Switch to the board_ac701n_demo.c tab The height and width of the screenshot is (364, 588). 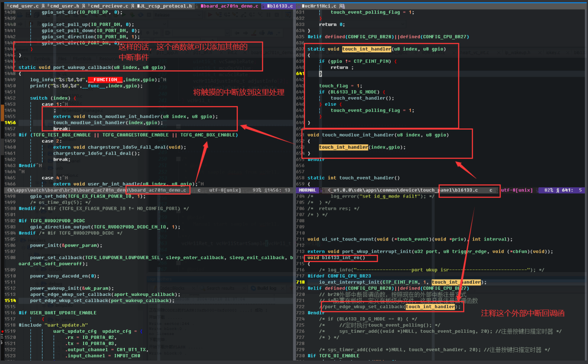click(230, 6)
